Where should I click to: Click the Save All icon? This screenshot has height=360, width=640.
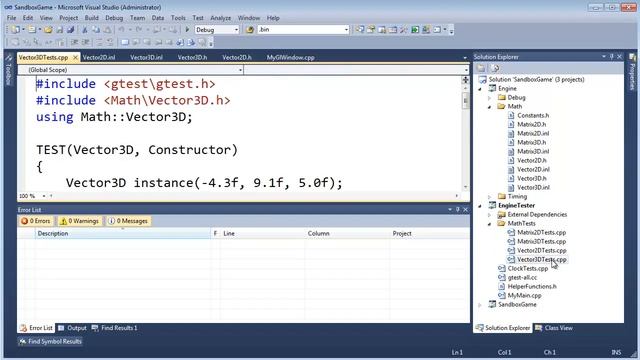point(70,30)
